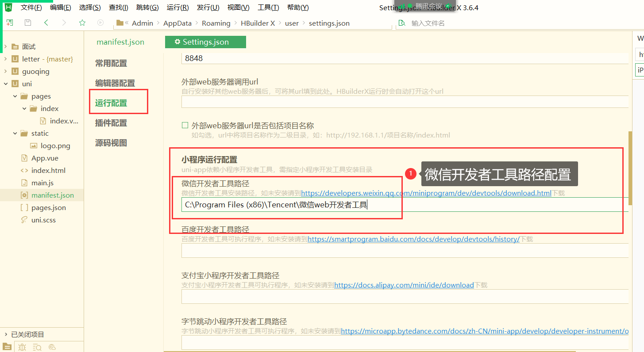This screenshot has height=352, width=644.
Task: Click the uni.scss style file icon
Action: (x=24, y=220)
